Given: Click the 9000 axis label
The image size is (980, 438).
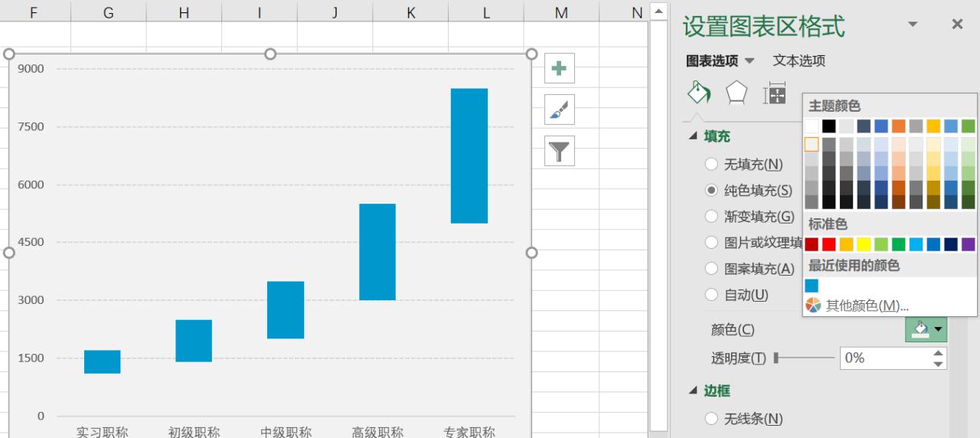Looking at the screenshot, I should tap(31, 69).
